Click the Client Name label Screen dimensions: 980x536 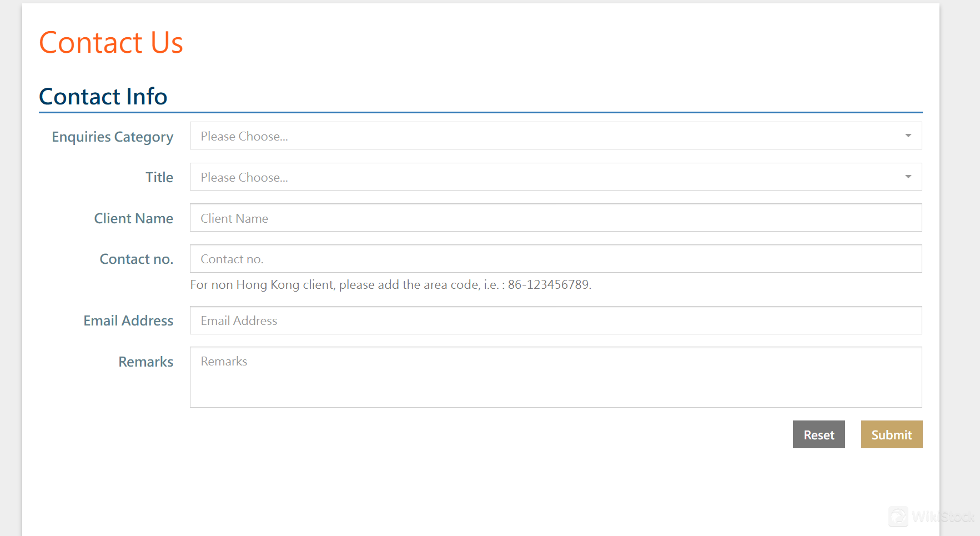pos(134,219)
